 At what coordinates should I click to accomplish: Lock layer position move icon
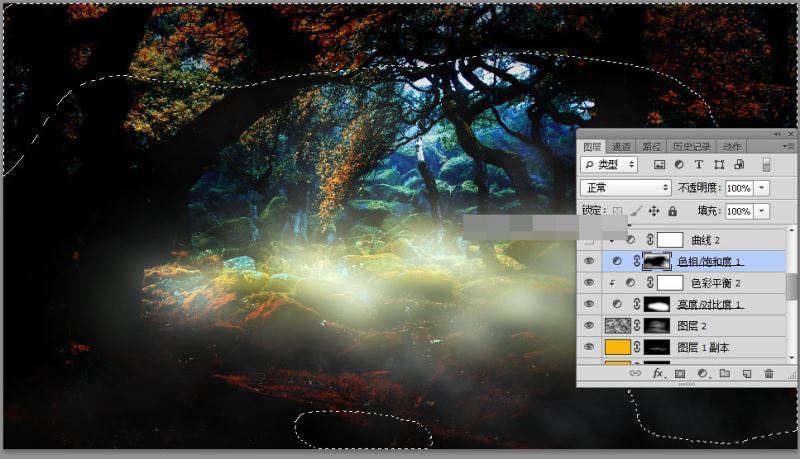point(654,211)
